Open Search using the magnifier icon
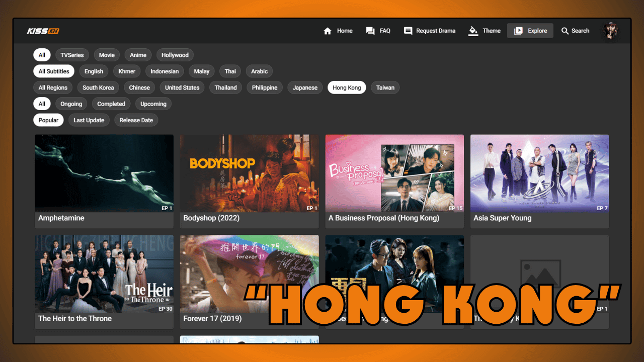 click(x=566, y=31)
